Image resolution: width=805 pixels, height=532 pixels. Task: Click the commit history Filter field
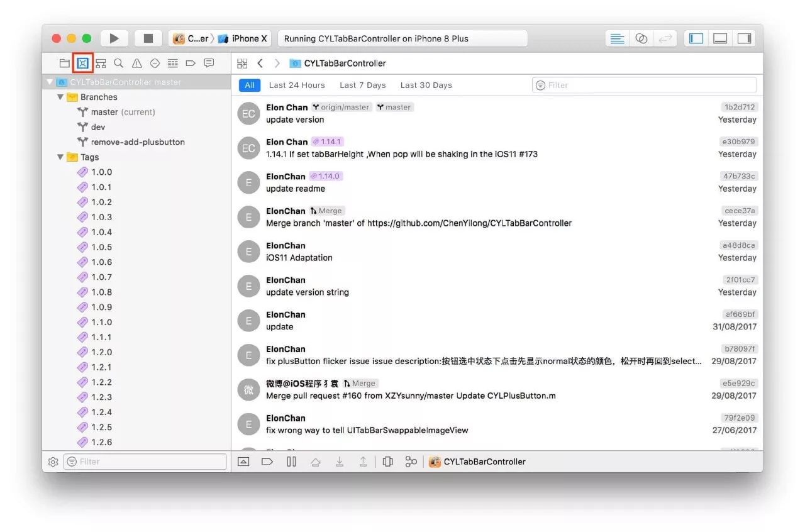tap(644, 85)
